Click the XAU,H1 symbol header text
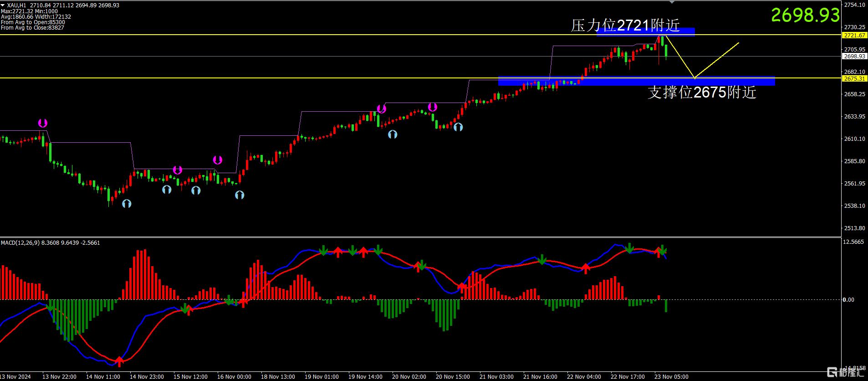868x381 pixels. [x=16, y=5]
